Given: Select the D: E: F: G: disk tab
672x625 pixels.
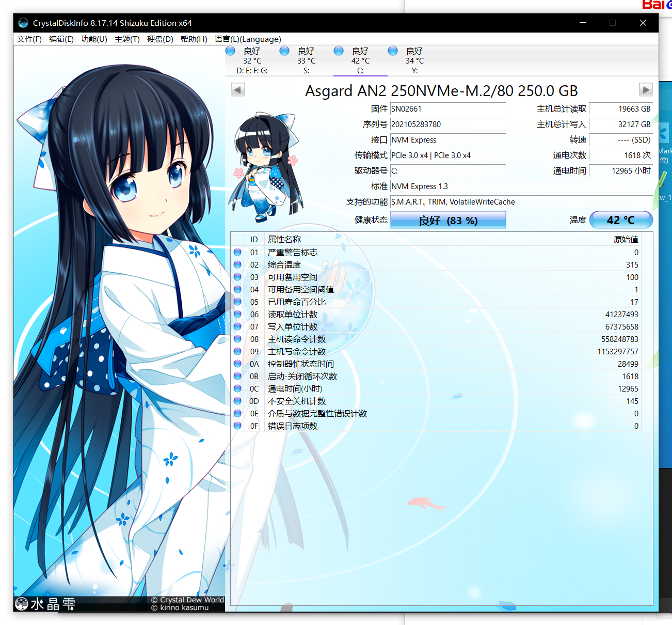Looking at the screenshot, I should tap(252, 61).
